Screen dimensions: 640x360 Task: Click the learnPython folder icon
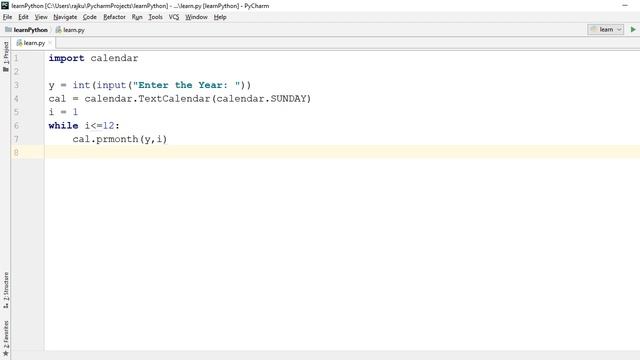click(x=8, y=29)
